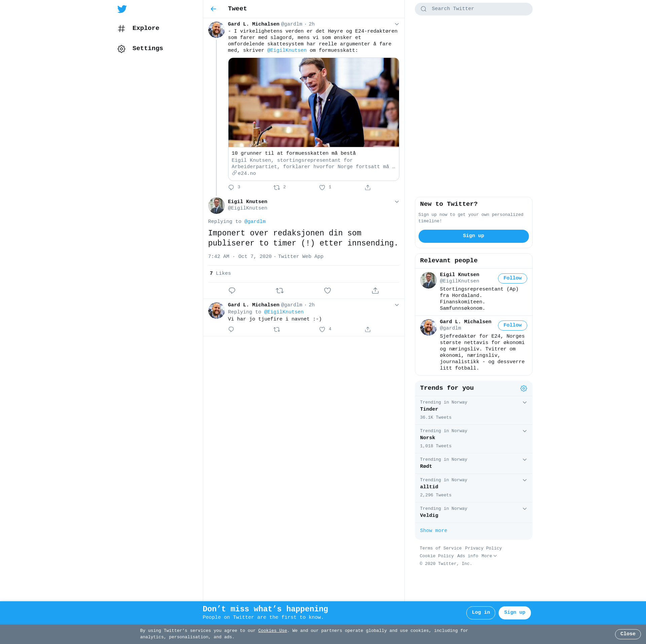The width and height of the screenshot is (646, 644).
Task: Open '10 grunner til at formuesskatten' headline
Action: pyautogui.click(x=293, y=153)
